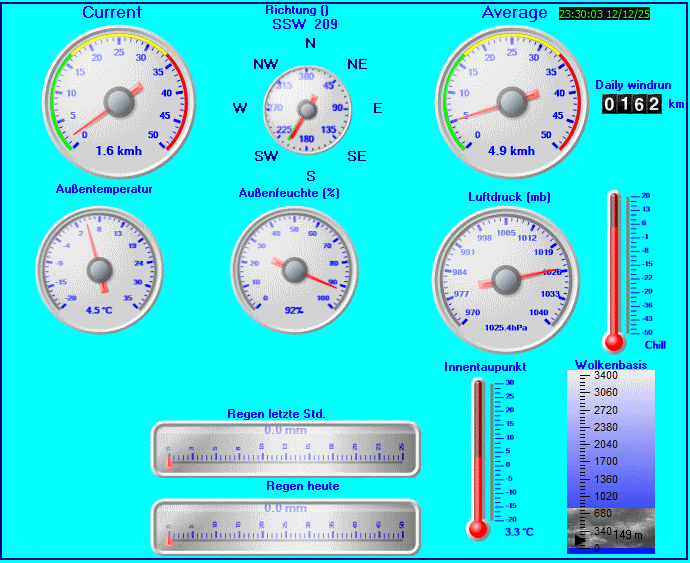690x563 pixels.
Task: Click the 1025.4hPa pressure reading
Action: point(506,327)
